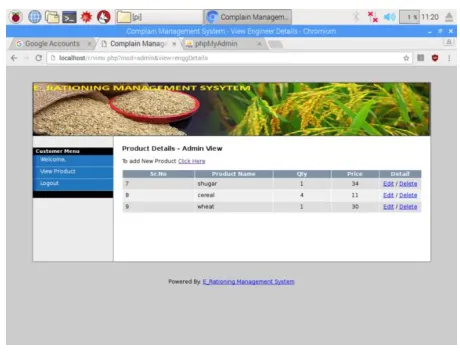Delete the wheat product entry

(408, 207)
